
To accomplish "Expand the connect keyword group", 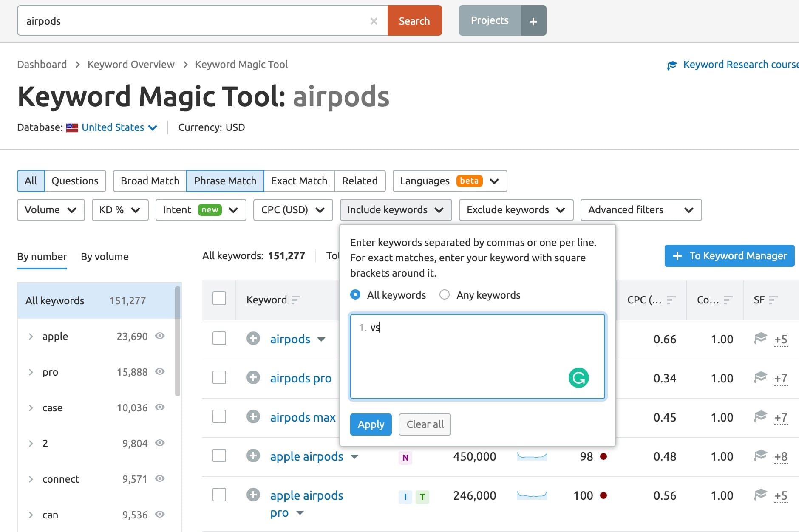I will [x=31, y=479].
